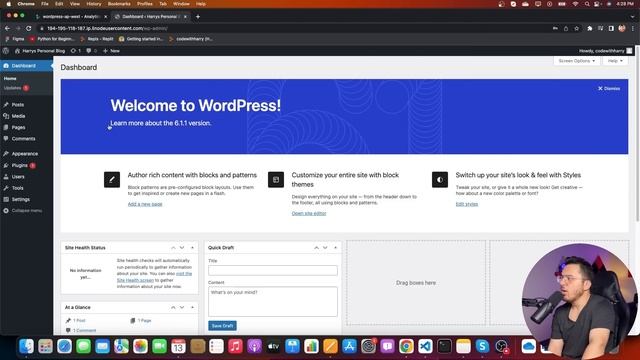Click the updates counter icon in admin bar
The width and height of the screenshot is (640, 360).
pyautogui.click(x=76, y=51)
